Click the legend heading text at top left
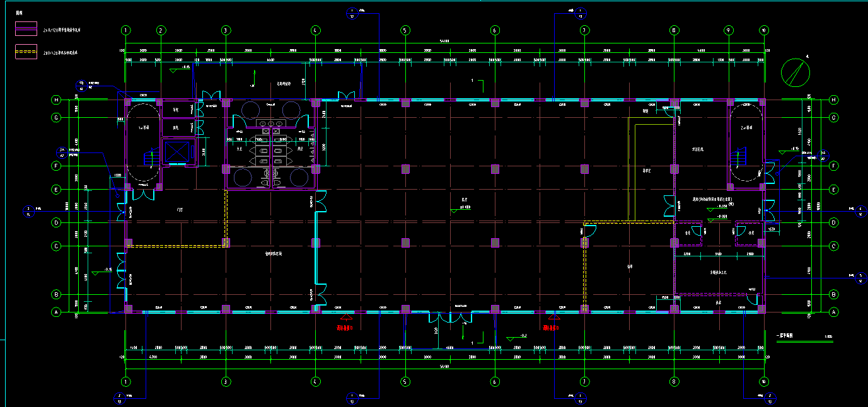 pyautogui.click(x=19, y=12)
